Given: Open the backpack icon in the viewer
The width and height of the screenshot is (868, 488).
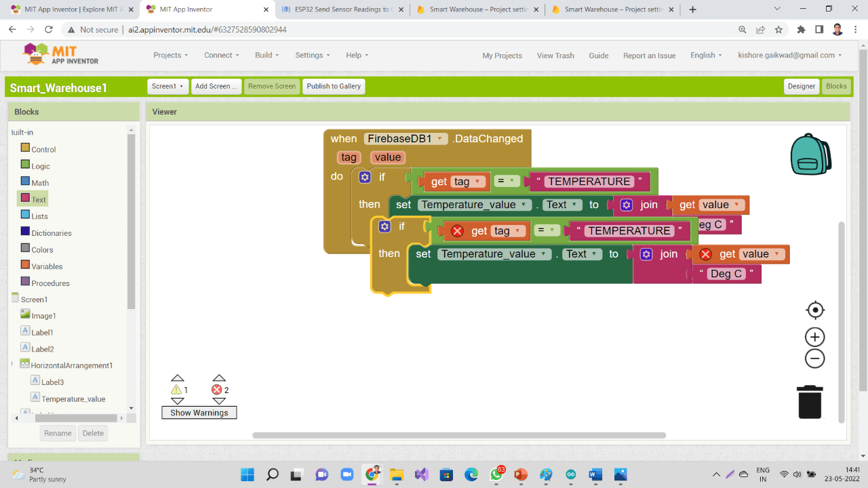Looking at the screenshot, I should tap(810, 155).
